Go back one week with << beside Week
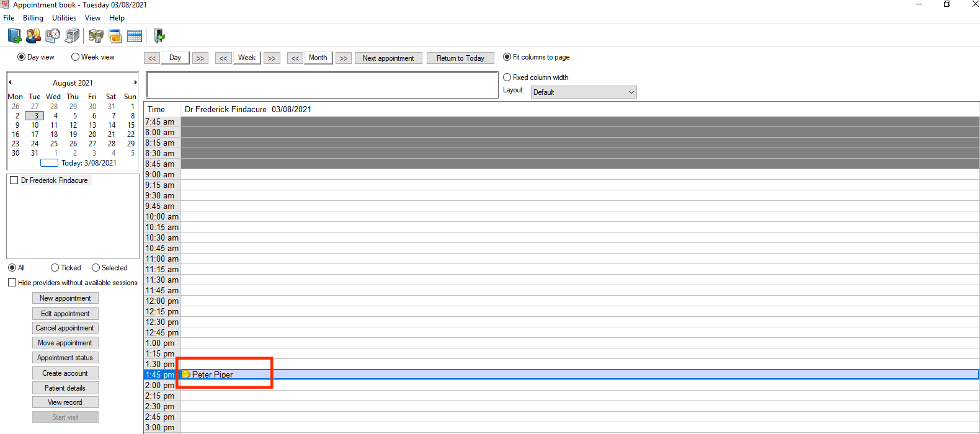980x434 pixels. 223,58
